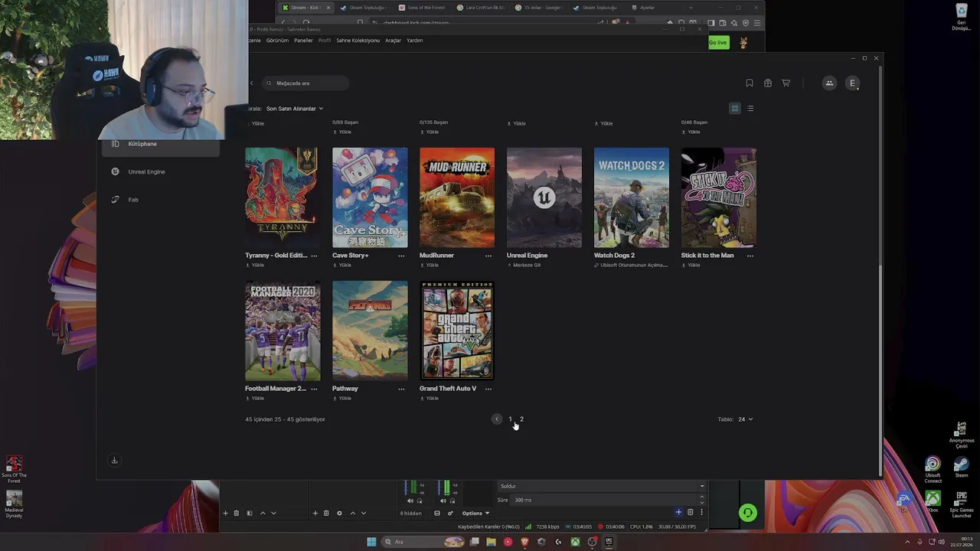980x551 pixels.
Task: Open the Görünüm menu in OBS
Action: point(277,41)
